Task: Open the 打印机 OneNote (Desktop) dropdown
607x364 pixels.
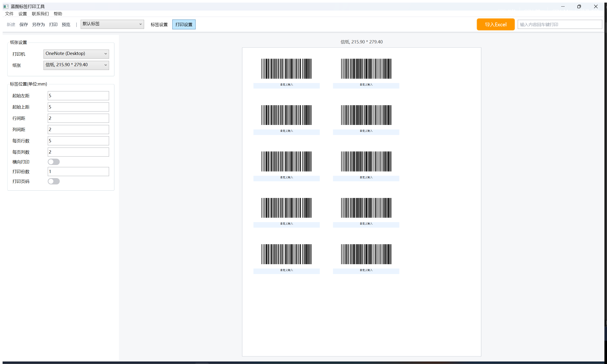Action: pos(76,54)
